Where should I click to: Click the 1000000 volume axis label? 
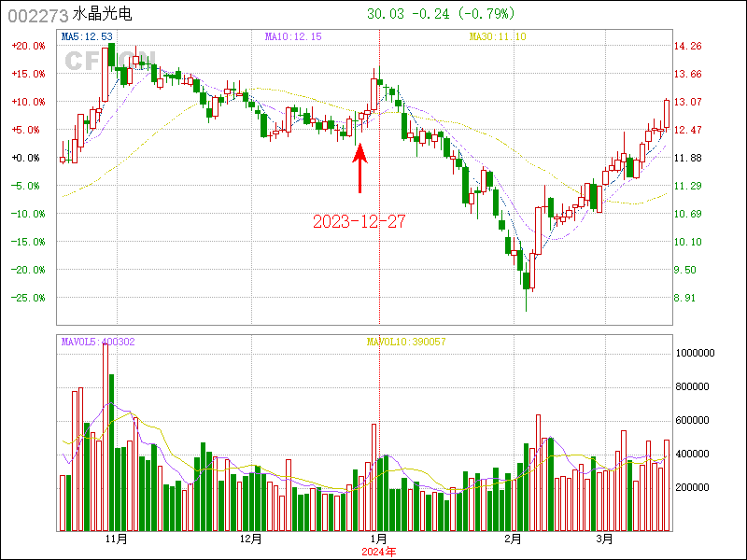(695, 353)
